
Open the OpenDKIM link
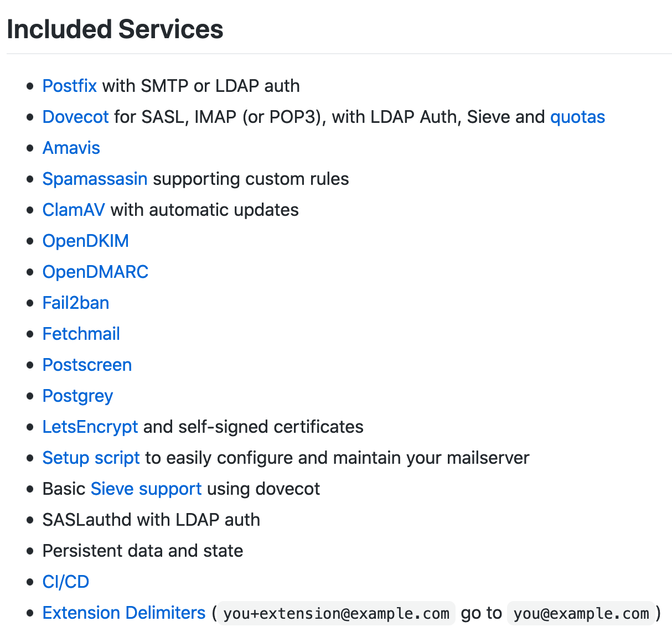click(x=86, y=241)
